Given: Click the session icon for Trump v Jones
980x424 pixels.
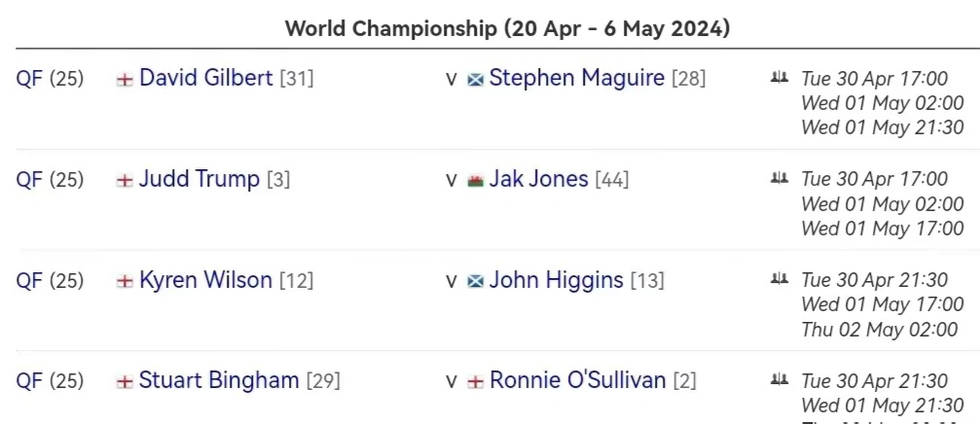Looking at the screenshot, I should pos(779,178).
